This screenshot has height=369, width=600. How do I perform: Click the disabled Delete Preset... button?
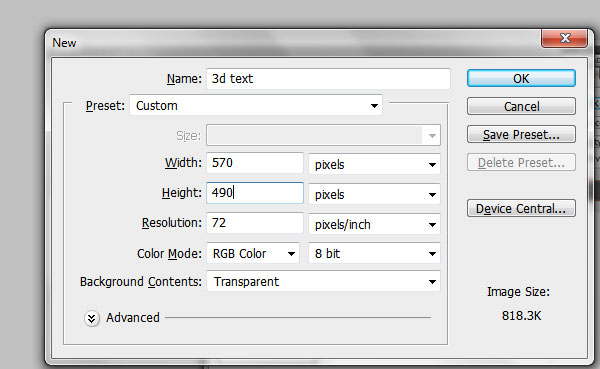(x=521, y=163)
